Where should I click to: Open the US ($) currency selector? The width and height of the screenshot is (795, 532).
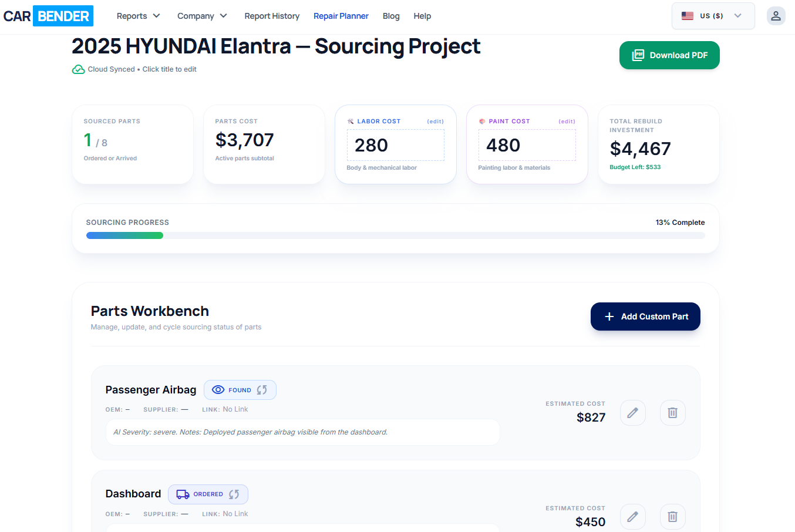coord(713,16)
